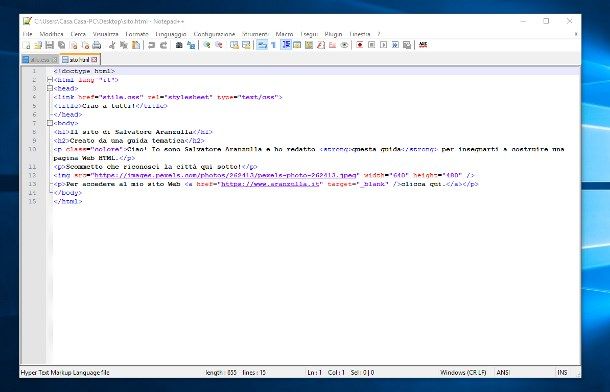Toggle the indent guide toolbar button
This screenshot has width=610, height=392.
pyautogui.click(x=286, y=45)
